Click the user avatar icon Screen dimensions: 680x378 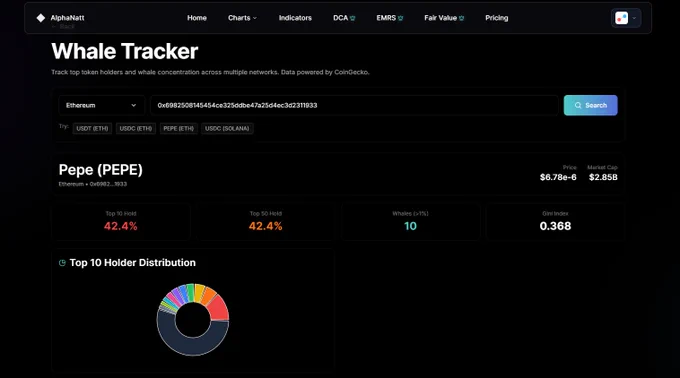point(621,18)
